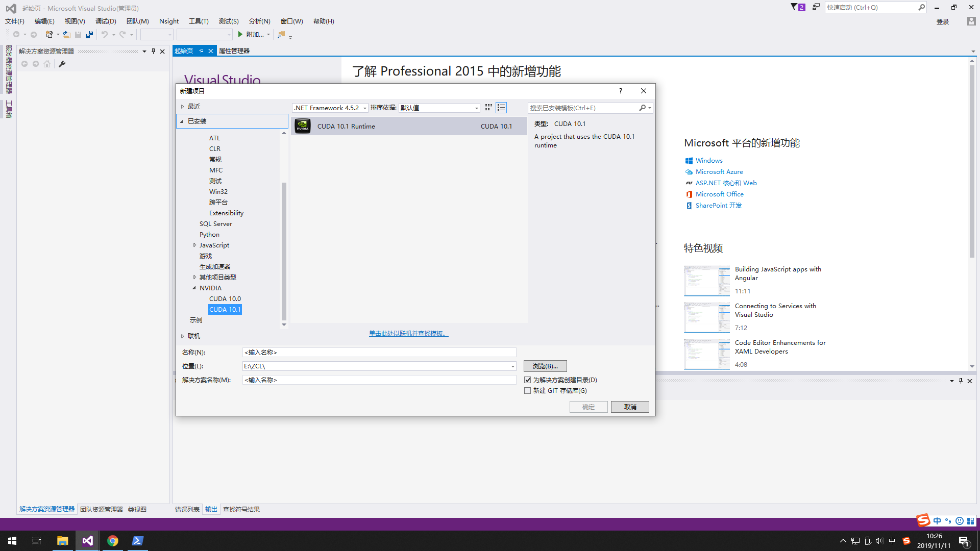Click the small icons view button

point(488,108)
